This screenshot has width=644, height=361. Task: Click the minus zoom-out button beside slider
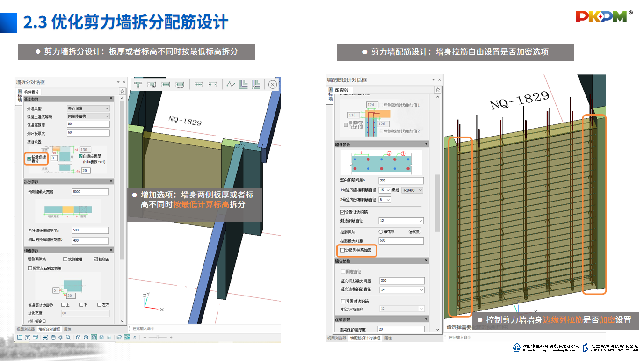pos(145,337)
